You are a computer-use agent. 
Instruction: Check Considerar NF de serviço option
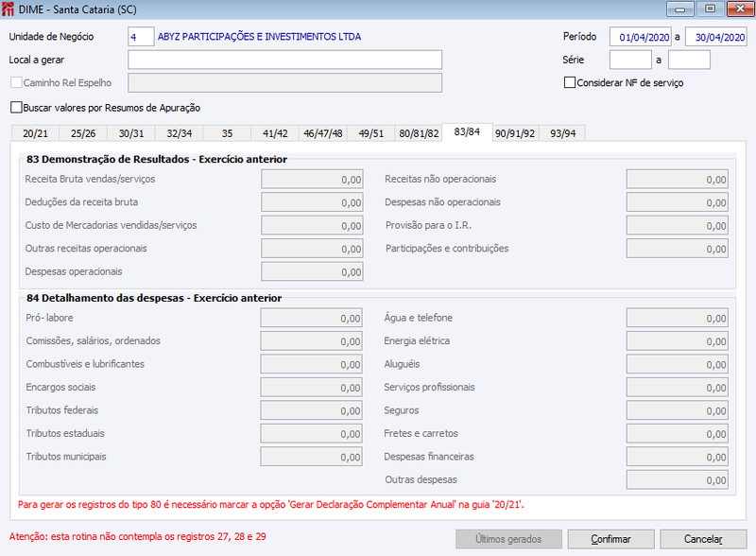[570, 82]
